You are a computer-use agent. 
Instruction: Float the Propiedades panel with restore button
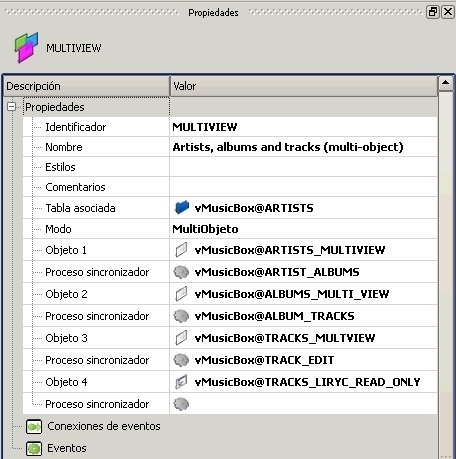433,12
